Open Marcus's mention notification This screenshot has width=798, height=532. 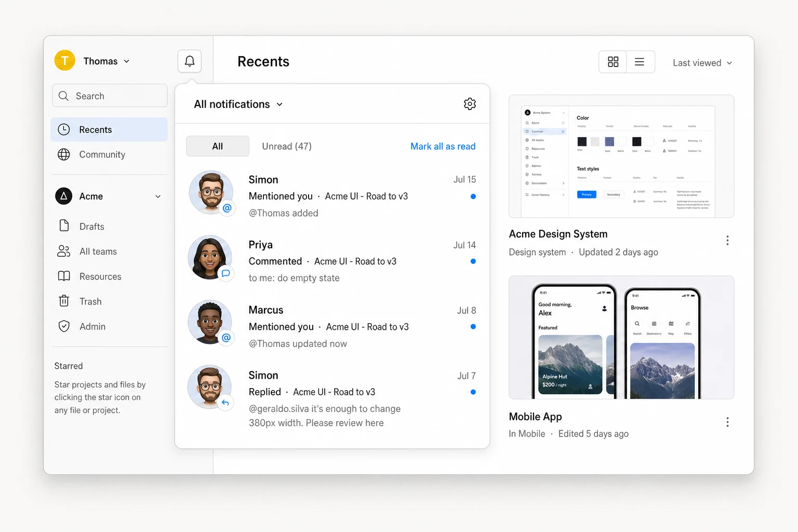tap(332, 326)
